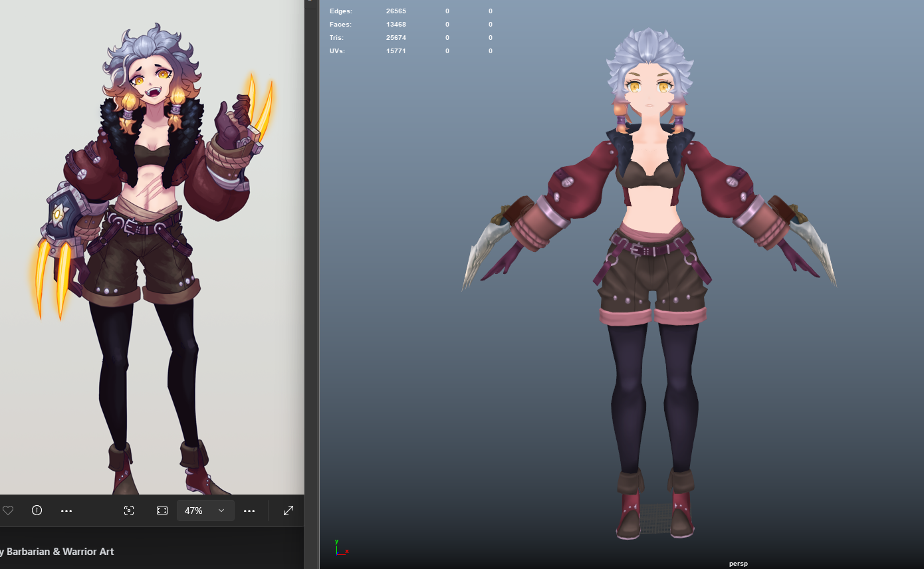
Task: Click the full screen expand arrows icon
Action: tap(289, 511)
